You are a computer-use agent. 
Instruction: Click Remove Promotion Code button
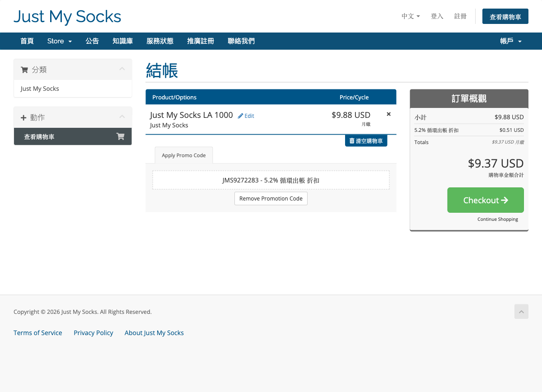pyautogui.click(x=271, y=198)
